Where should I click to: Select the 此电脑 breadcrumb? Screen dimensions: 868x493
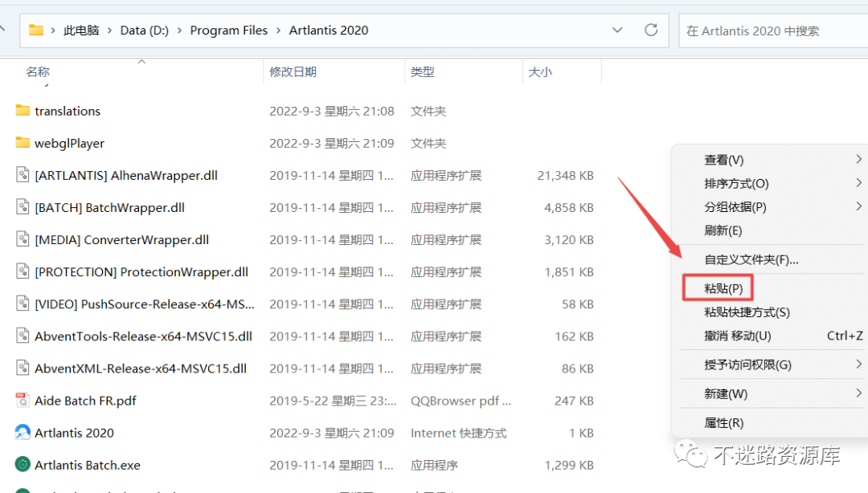tap(81, 30)
